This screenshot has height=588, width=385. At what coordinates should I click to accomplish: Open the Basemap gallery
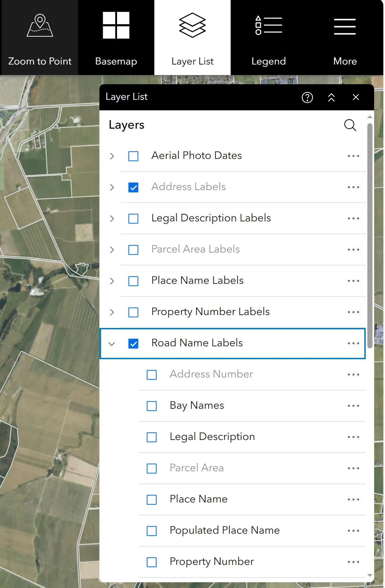click(116, 37)
